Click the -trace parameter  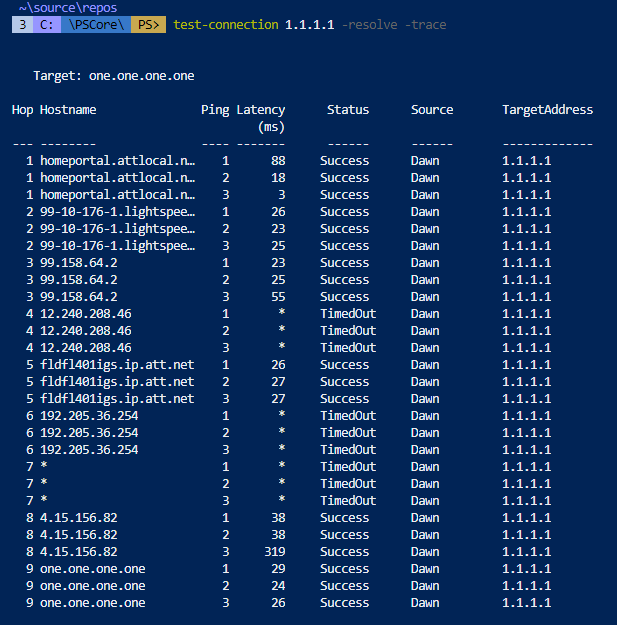pyautogui.click(x=425, y=25)
